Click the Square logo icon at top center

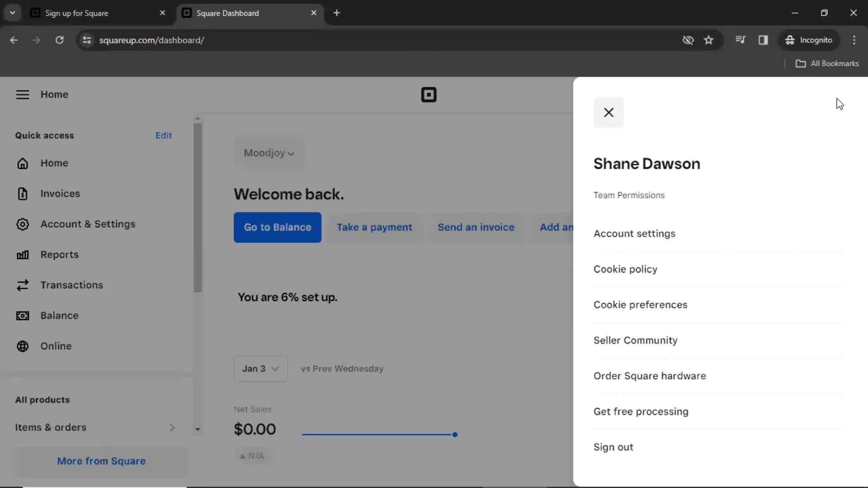[429, 95]
